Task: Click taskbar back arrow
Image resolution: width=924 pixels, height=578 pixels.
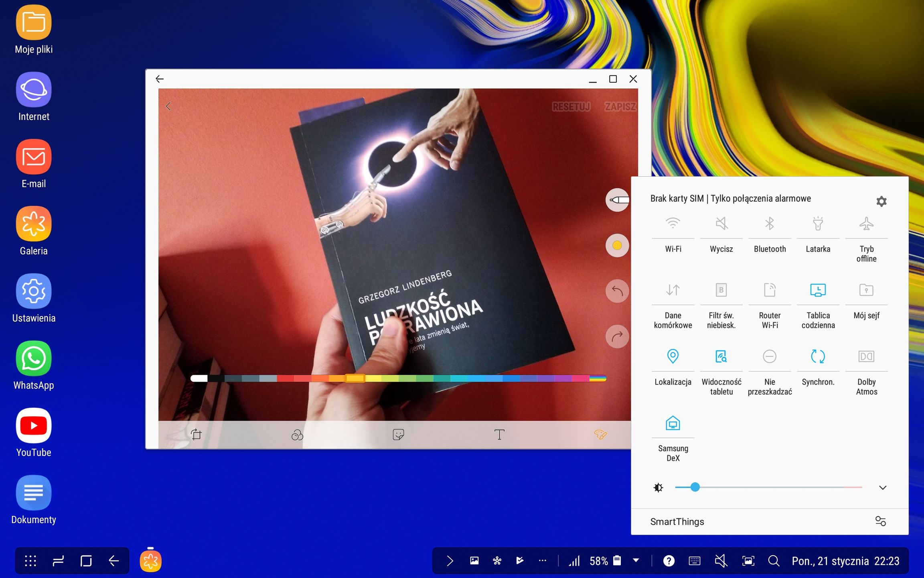Action: click(114, 561)
